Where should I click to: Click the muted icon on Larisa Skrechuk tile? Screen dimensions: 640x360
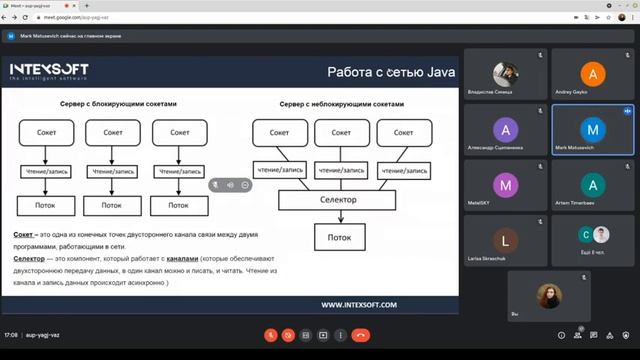540,222
